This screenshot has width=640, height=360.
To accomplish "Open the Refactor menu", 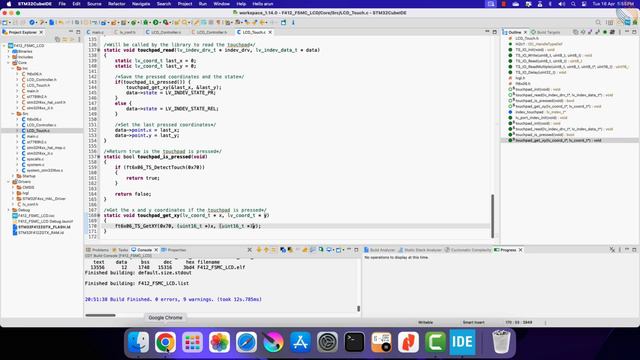I will click(x=116, y=4).
